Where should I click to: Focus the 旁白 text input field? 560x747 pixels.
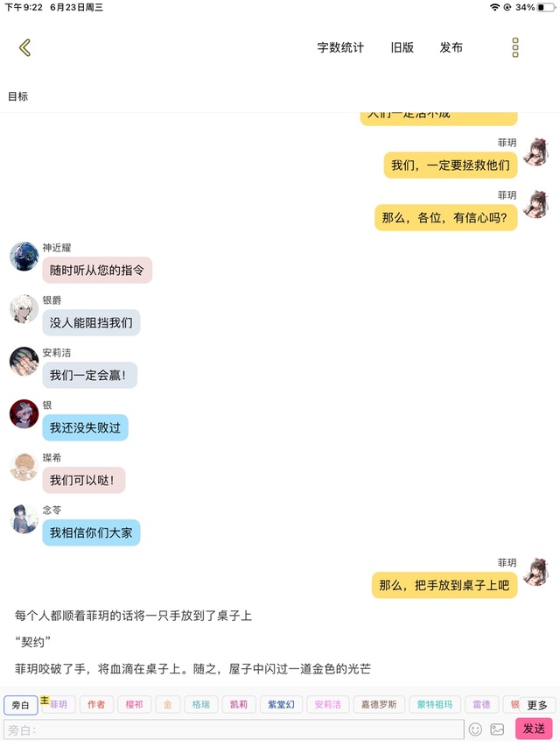[x=234, y=729]
